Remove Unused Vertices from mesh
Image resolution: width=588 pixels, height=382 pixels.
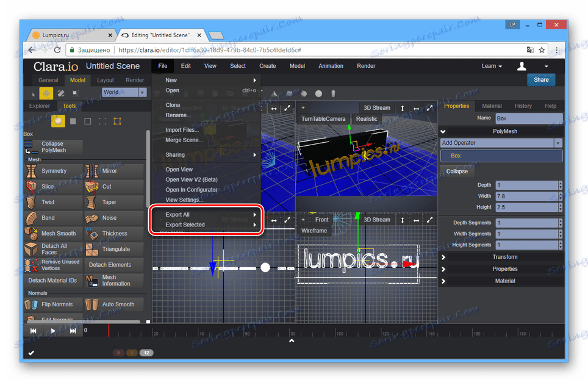coord(53,265)
